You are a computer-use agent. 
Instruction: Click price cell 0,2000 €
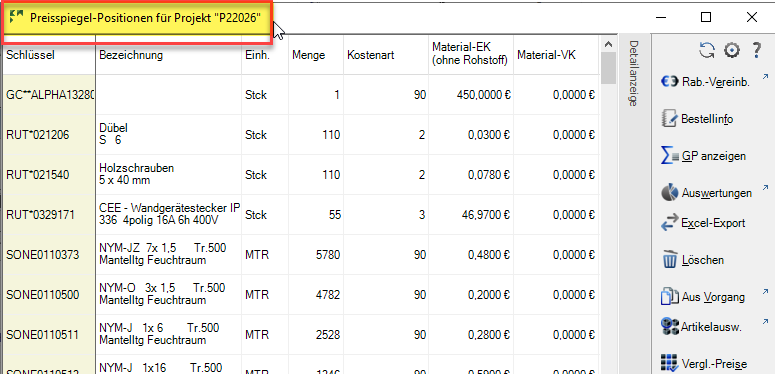point(471,295)
